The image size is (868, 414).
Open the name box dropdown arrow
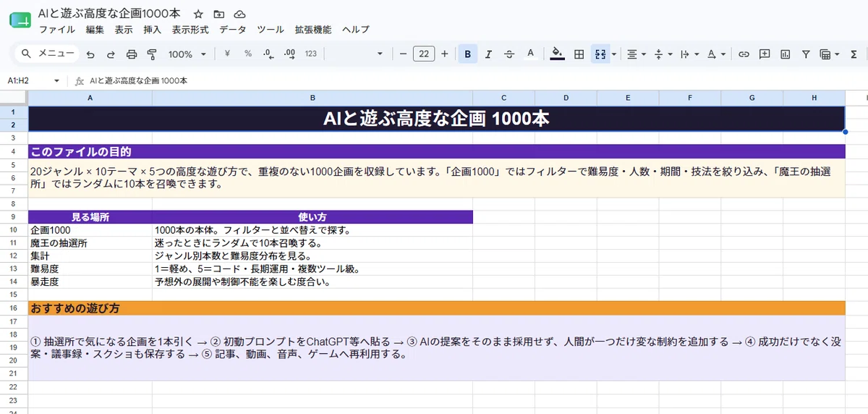pyautogui.click(x=56, y=81)
